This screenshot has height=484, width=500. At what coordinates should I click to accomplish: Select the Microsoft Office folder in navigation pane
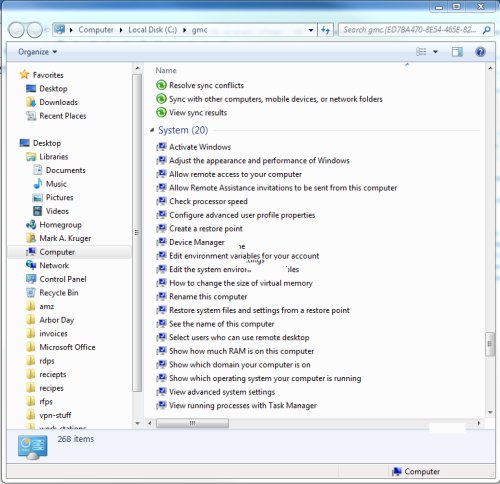coord(67,347)
